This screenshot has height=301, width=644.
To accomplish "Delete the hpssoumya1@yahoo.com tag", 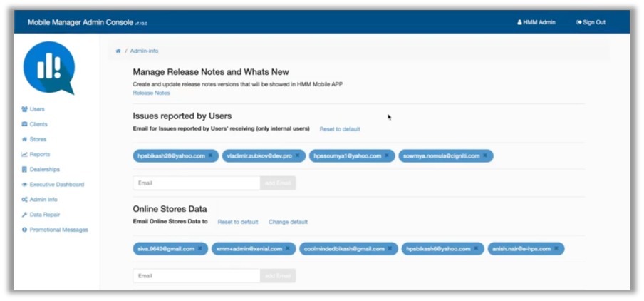I will [387, 155].
